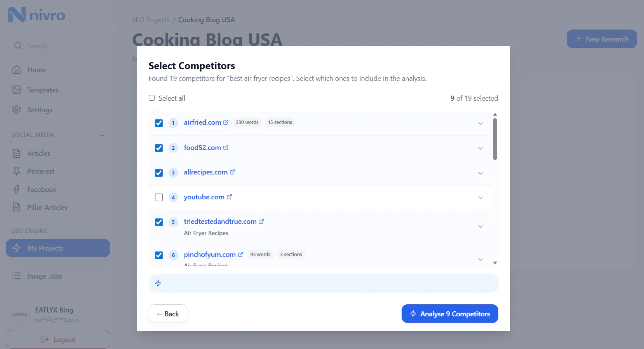Open the food52.com link

click(x=202, y=148)
